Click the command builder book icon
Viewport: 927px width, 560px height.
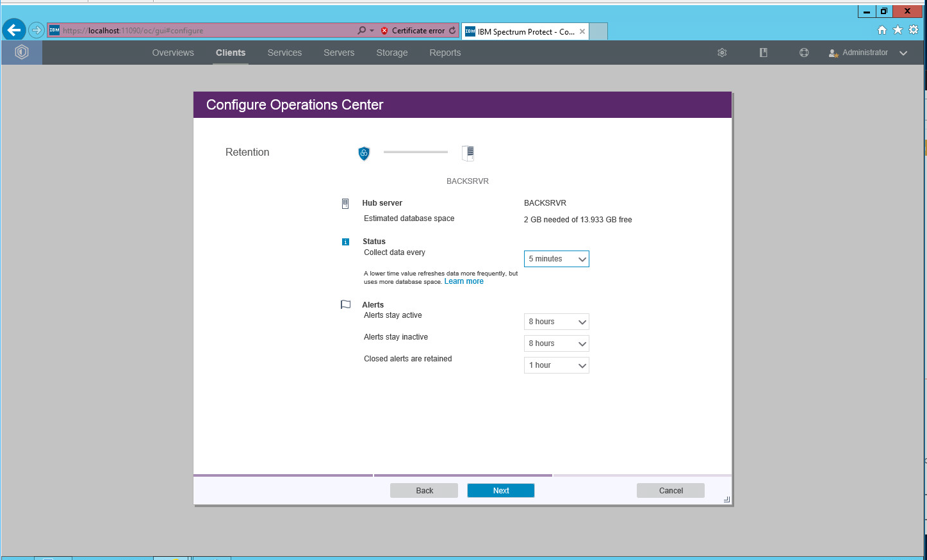pyautogui.click(x=763, y=53)
